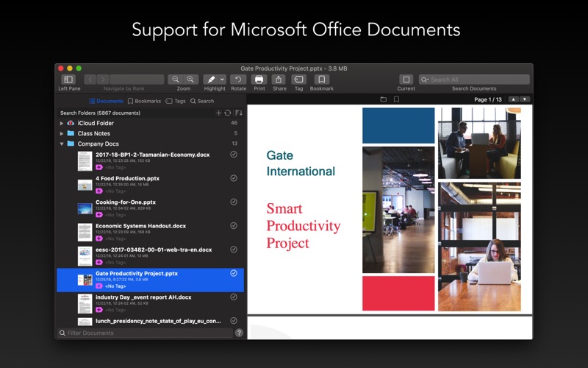Viewport: 588px width, 368px height.
Task: Expand the Class Notes folder
Action: pyautogui.click(x=62, y=134)
